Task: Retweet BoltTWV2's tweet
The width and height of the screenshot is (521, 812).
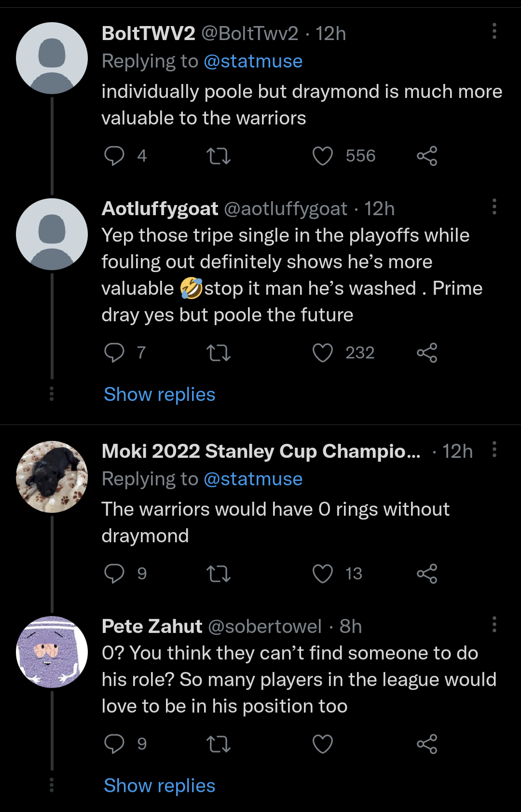Action: coord(219,156)
